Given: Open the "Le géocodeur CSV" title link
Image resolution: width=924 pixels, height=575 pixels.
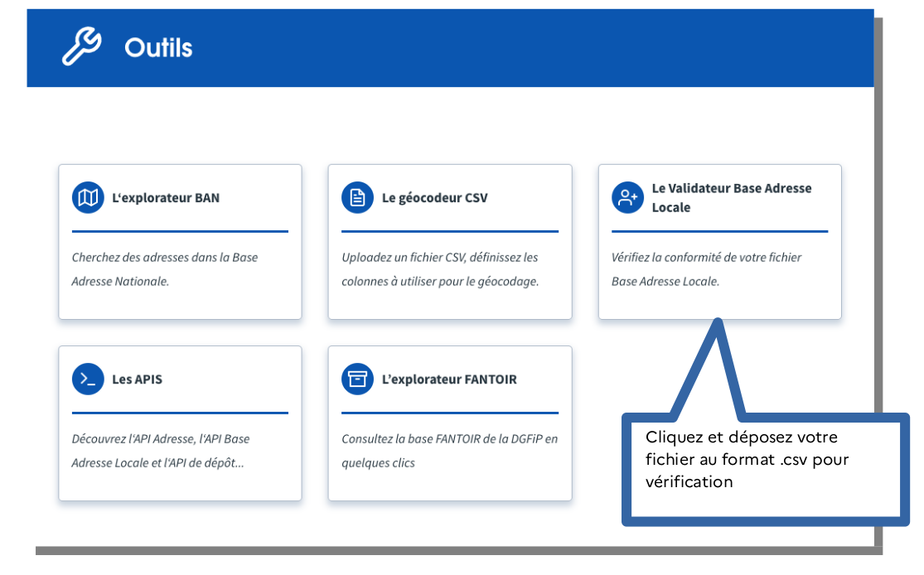Looking at the screenshot, I should (434, 198).
